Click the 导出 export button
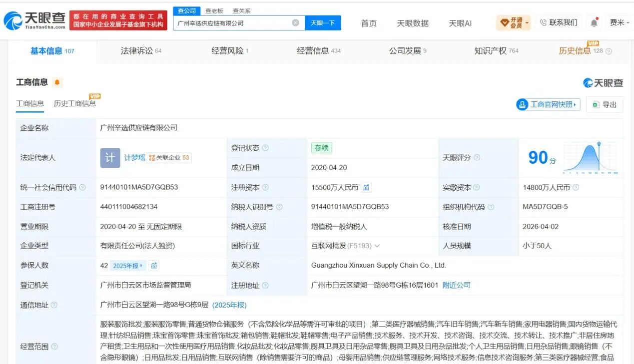 click(x=605, y=104)
